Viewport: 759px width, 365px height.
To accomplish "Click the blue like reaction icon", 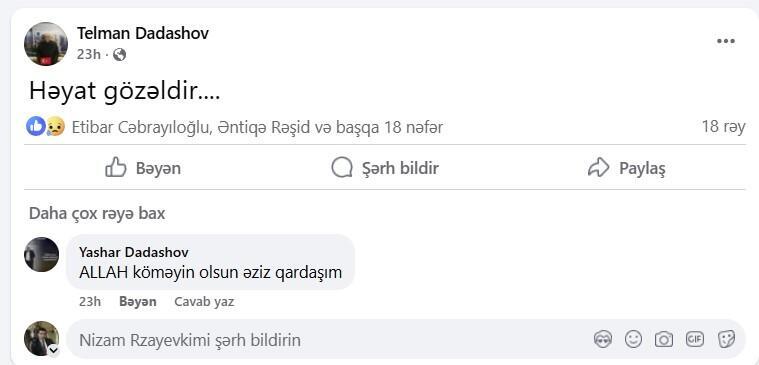I will pyautogui.click(x=36, y=127).
